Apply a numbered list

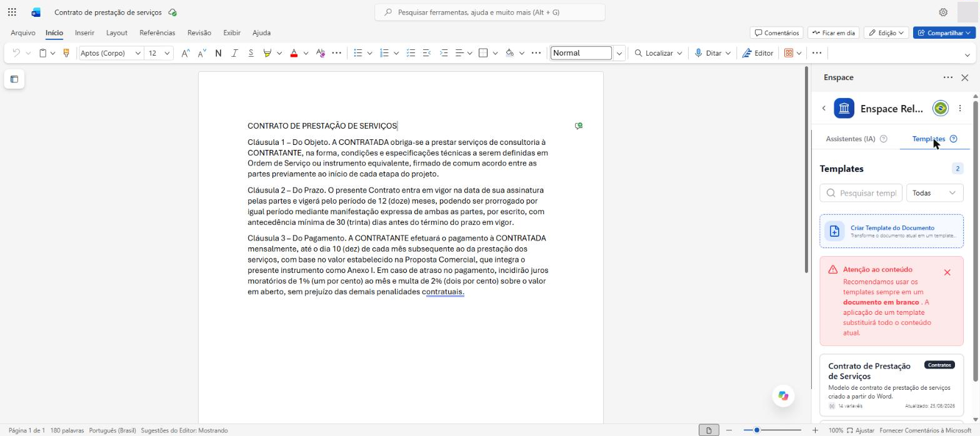[x=384, y=53]
